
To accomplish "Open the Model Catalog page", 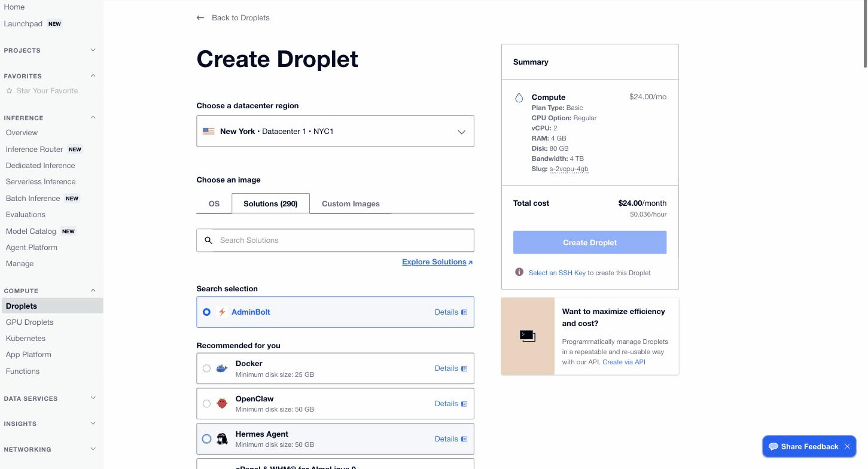I will 31,232.
